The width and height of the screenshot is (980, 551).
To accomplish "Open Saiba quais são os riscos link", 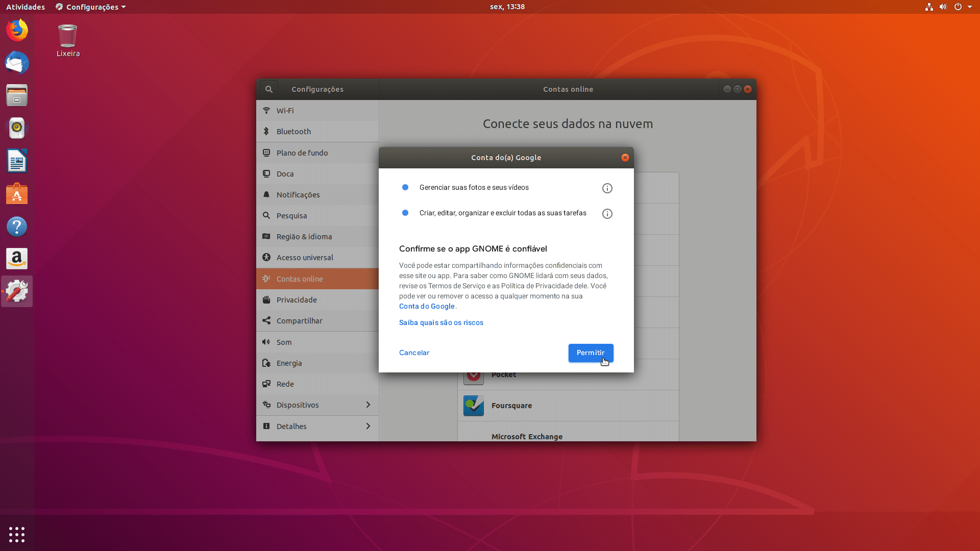I will tap(441, 323).
